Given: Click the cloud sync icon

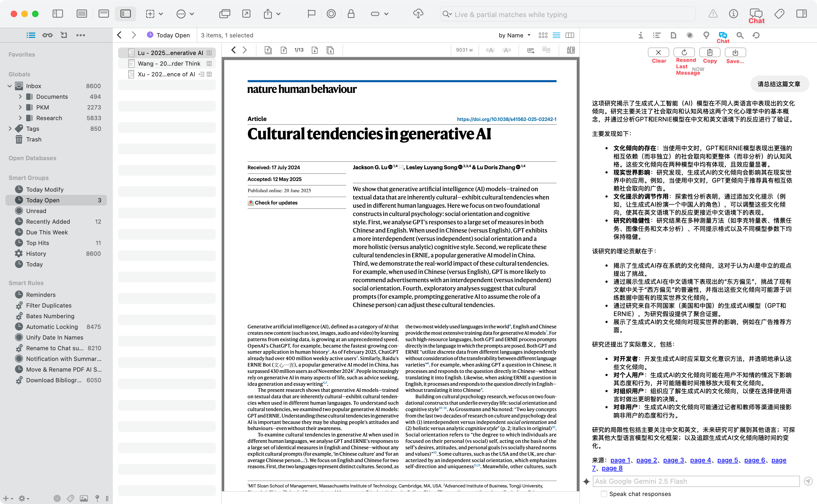Looking at the screenshot, I should tap(418, 14).
